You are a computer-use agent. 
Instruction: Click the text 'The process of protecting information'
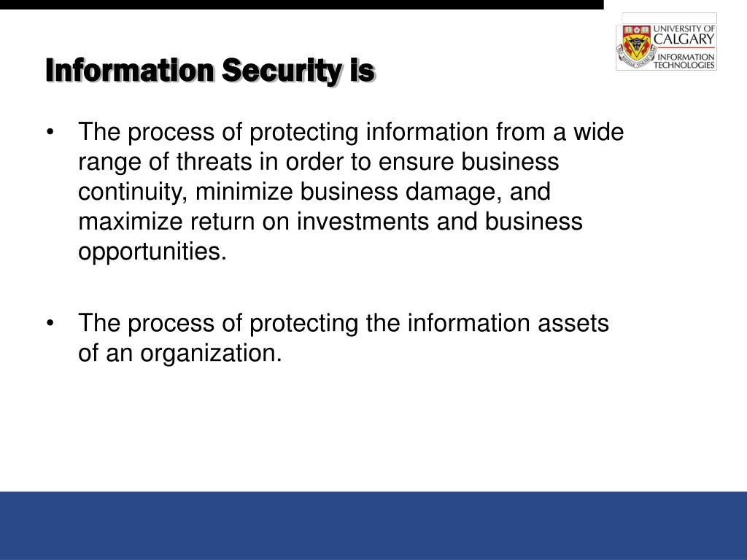284,133
